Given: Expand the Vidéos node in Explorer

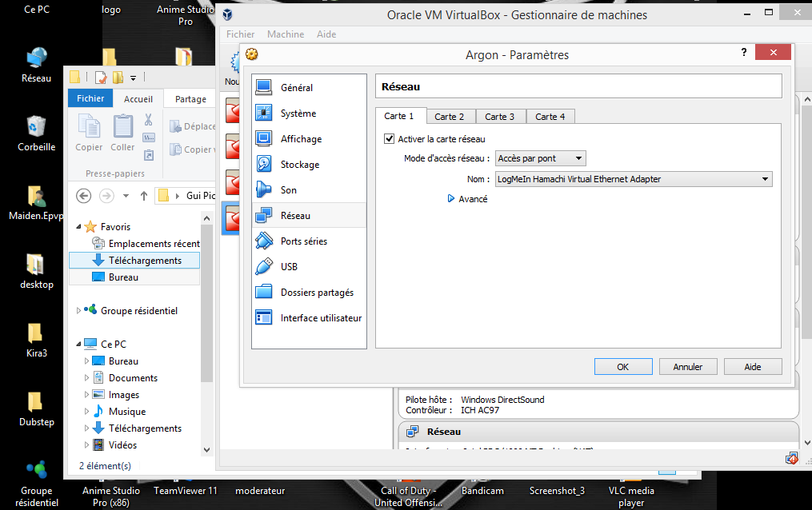Looking at the screenshot, I should tap(86, 444).
